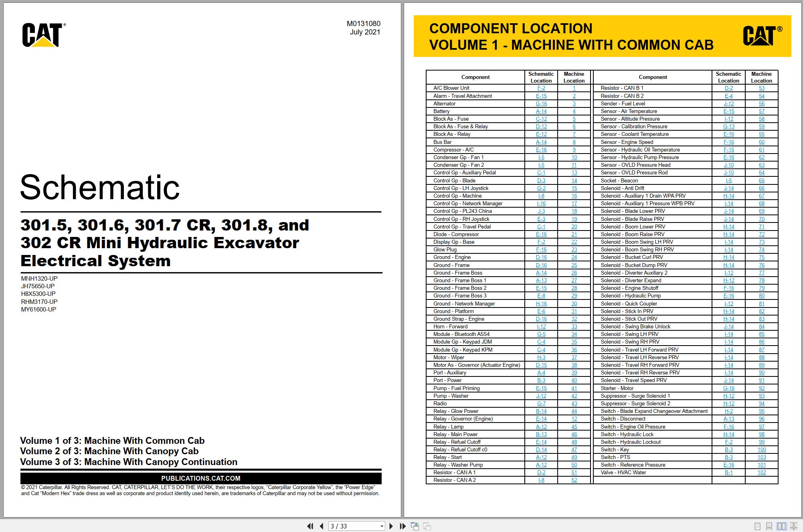This screenshot has height=532, width=803.
Task: Open schematic link G-13 for Sensor - Calibration Pressure
Action: pyautogui.click(x=728, y=126)
